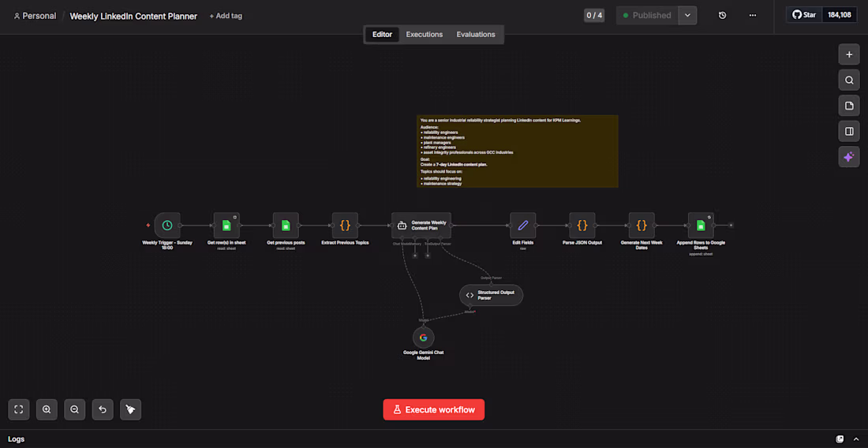Zoom out of the canvas
868x448 pixels.
point(74,409)
